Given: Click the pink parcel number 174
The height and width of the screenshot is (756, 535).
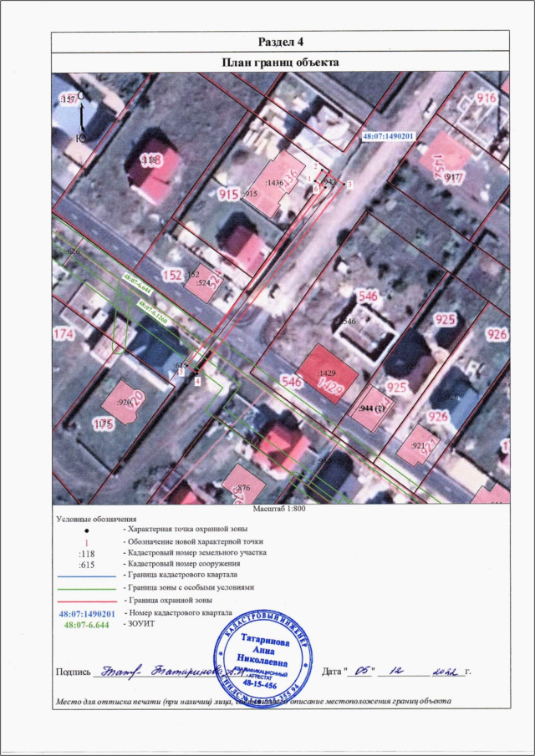Looking at the screenshot, I should coord(64,335).
